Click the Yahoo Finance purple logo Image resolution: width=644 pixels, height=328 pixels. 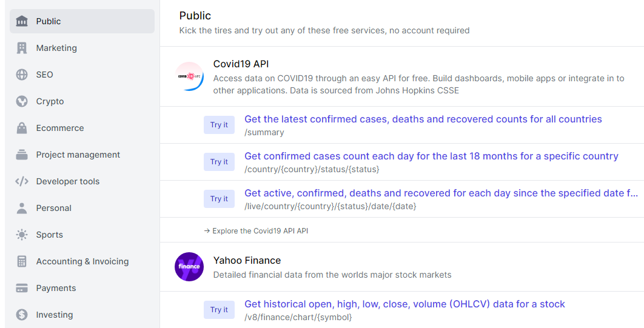(x=189, y=267)
